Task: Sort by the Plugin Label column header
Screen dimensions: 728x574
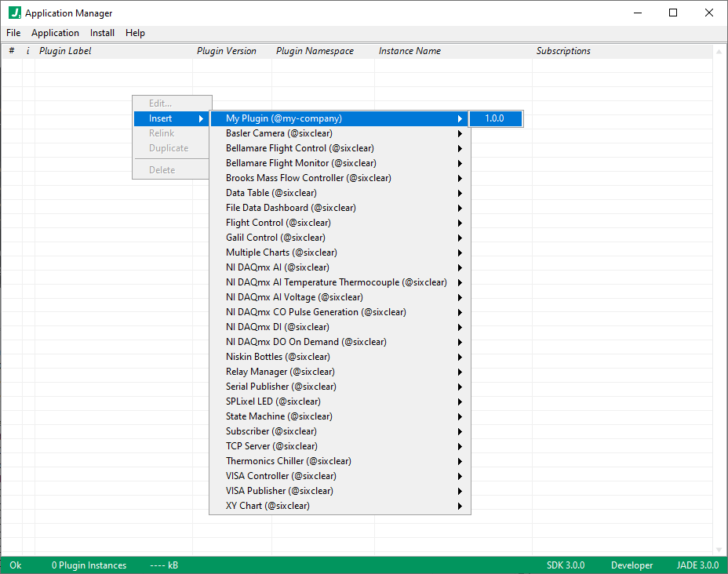Action: [x=66, y=50]
